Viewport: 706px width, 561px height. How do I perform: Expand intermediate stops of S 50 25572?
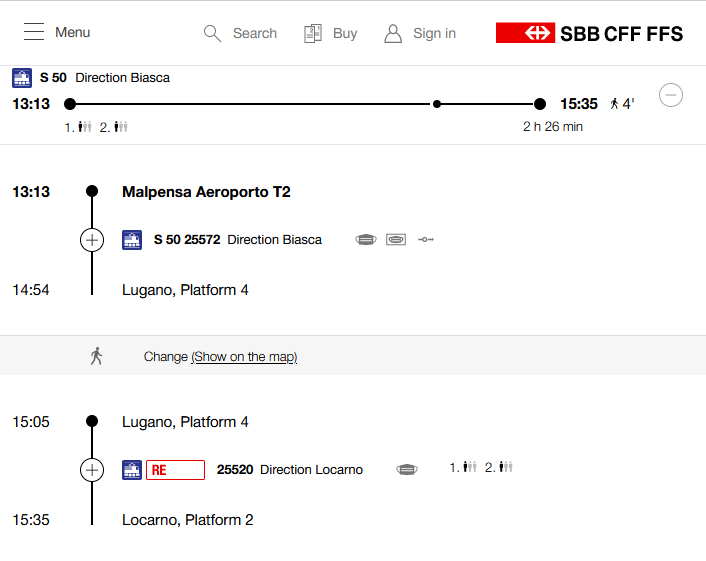pos(92,240)
